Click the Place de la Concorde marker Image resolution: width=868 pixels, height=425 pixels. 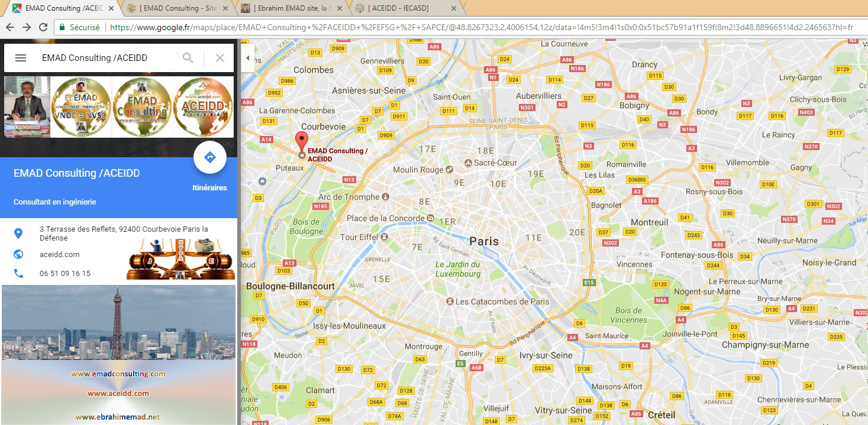click(431, 218)
